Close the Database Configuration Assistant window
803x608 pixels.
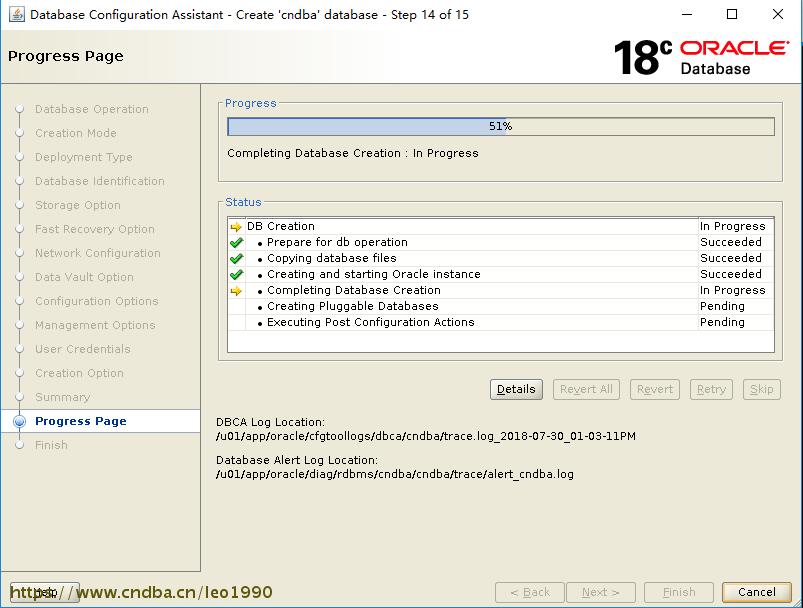tap(778, 14)
